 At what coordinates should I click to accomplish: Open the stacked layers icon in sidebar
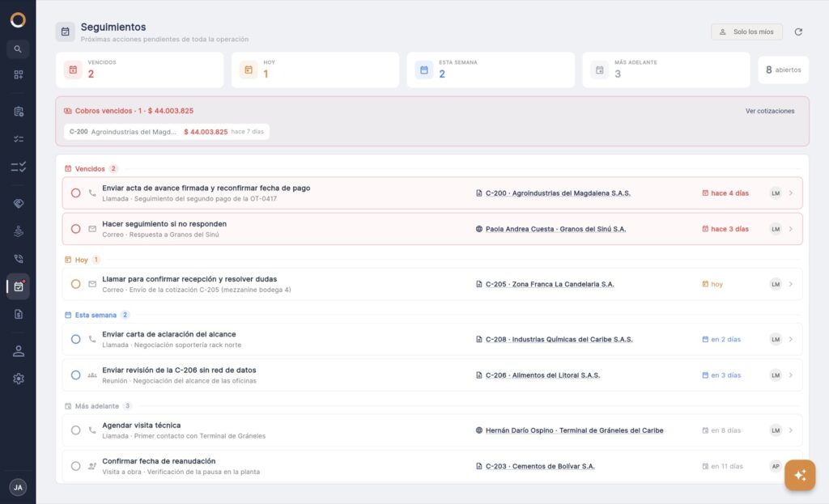click(18, 231)
